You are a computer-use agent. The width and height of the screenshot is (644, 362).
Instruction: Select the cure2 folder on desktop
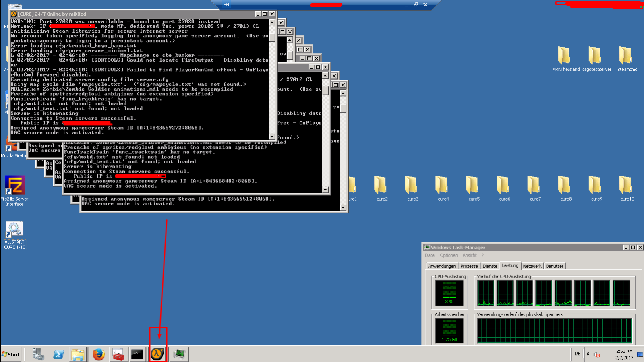[381, 188]
